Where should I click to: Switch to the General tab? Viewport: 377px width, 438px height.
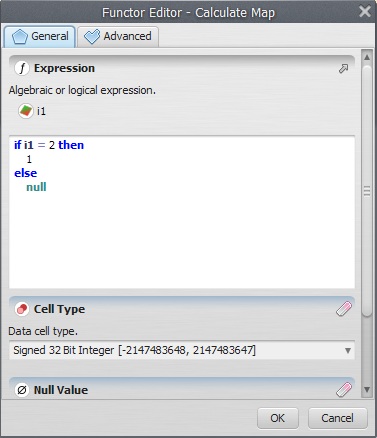pyautogui.click(x=40, y=36)
